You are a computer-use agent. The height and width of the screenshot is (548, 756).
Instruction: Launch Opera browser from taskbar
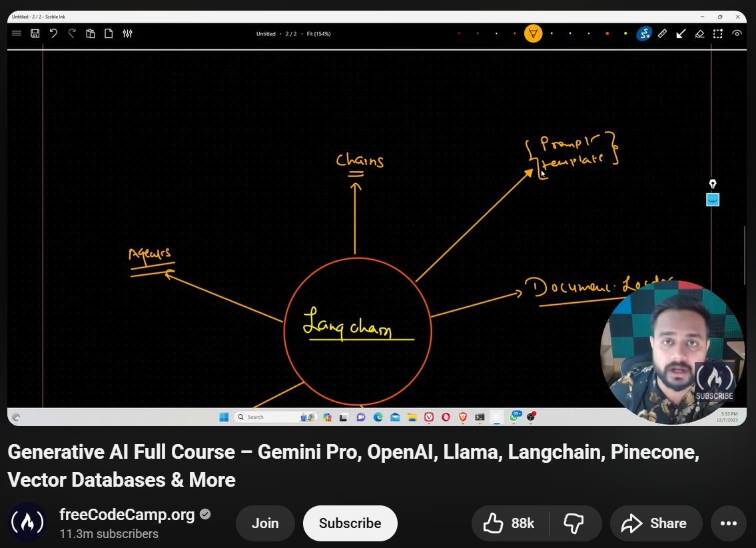446,417
